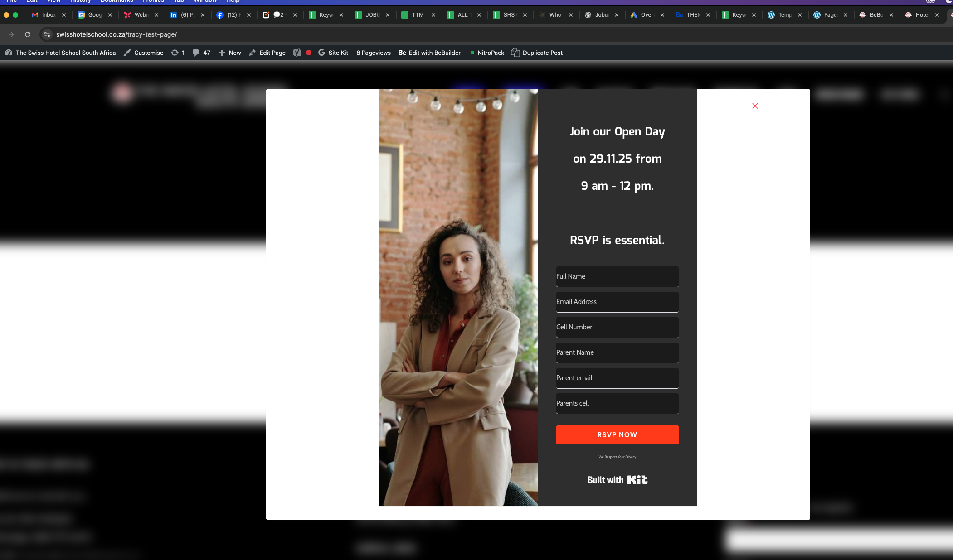This screenshot has width=953, height=560.
Task: Click the Yoast SEO icon in the admin bar
Action: [297, 53]
